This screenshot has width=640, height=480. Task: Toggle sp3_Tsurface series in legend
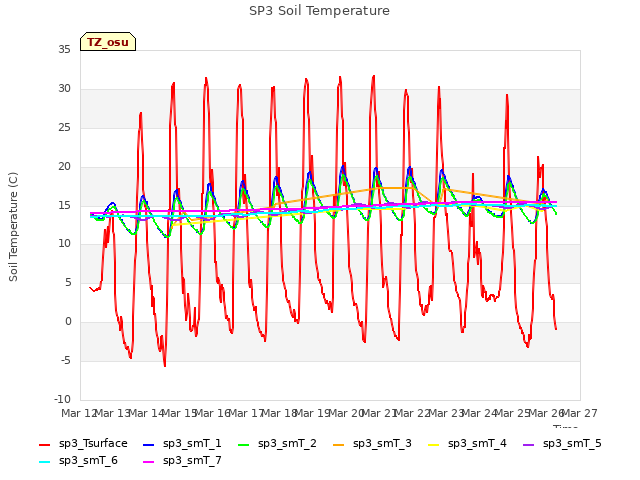pos(83,444)
